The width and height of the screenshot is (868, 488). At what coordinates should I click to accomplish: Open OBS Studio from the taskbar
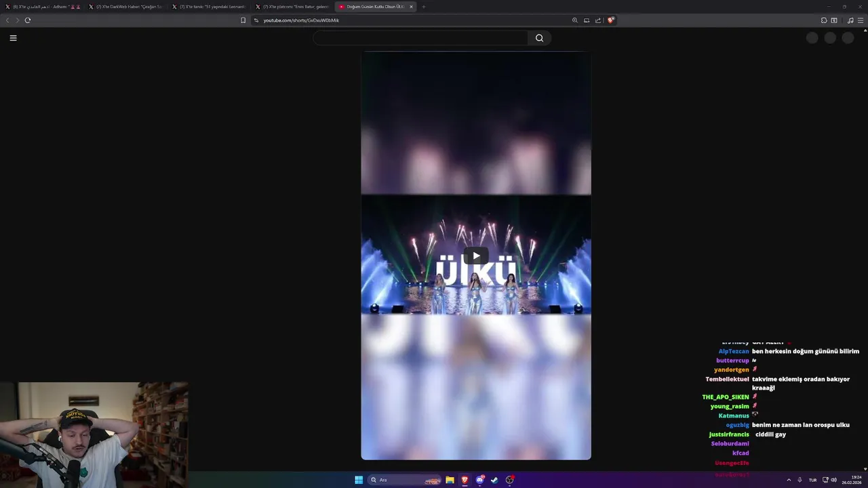[510, 480]
